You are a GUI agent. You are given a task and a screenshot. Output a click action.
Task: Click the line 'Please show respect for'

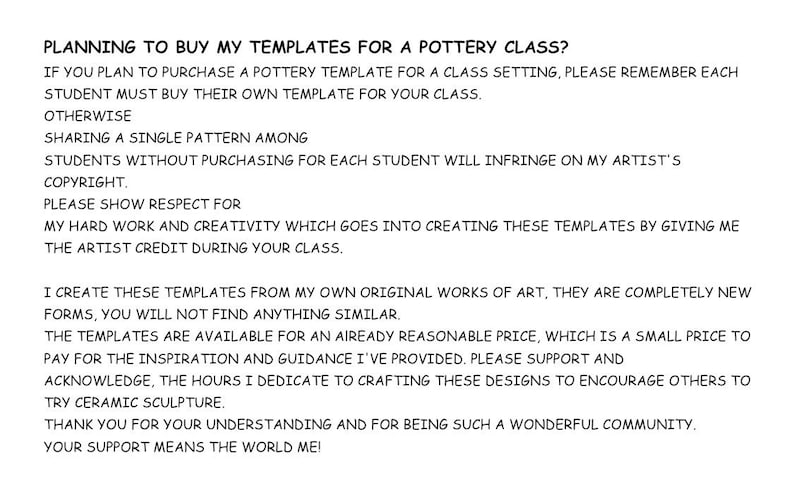pos(142,204)
